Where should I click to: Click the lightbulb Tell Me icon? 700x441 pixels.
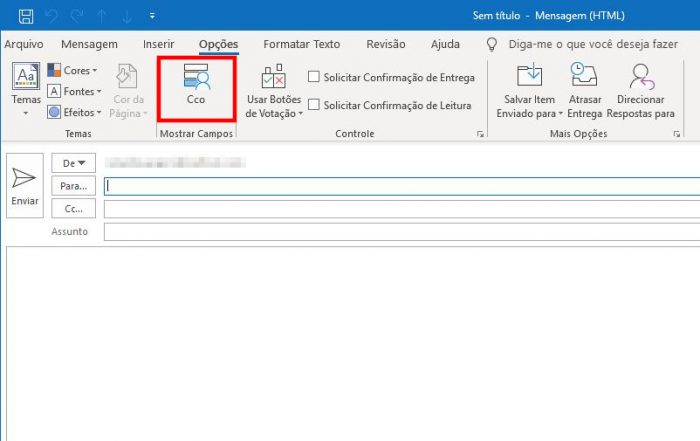pos(492,44)
